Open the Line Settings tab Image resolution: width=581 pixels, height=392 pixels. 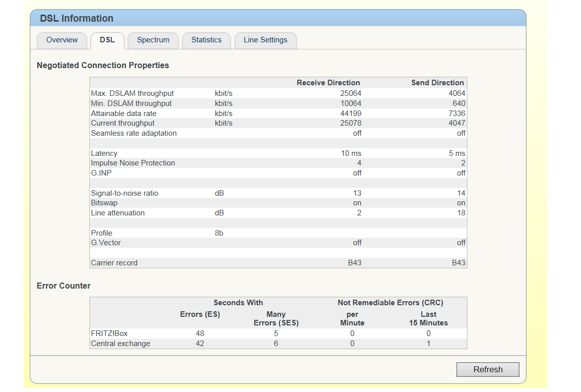point(265,40)
